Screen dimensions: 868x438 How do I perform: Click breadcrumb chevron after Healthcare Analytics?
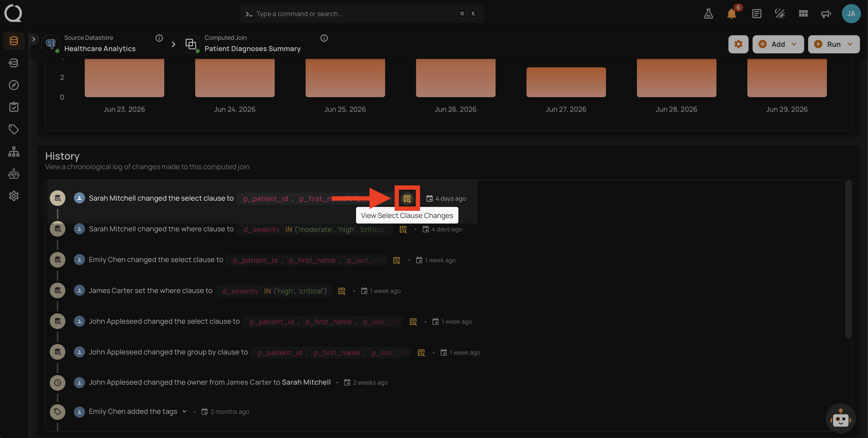(x=173, y=44)
